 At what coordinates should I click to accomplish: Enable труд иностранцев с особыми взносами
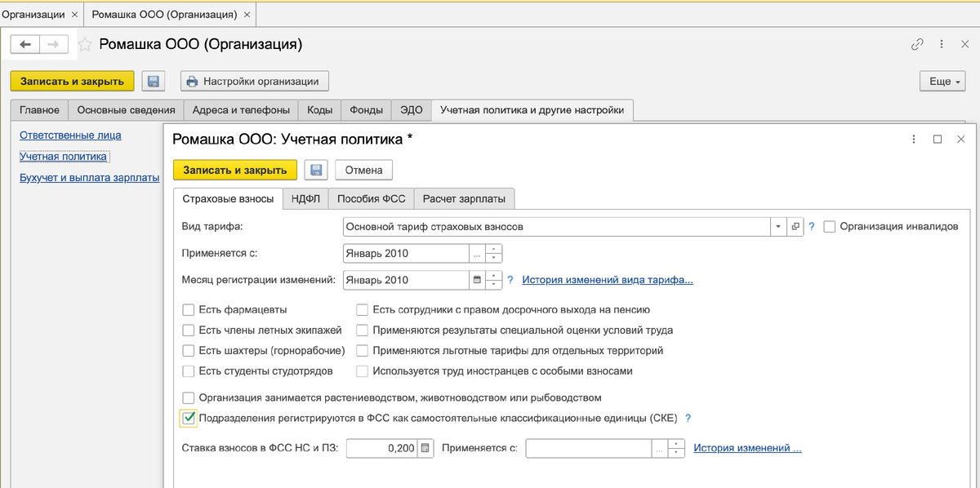(363, 371)
